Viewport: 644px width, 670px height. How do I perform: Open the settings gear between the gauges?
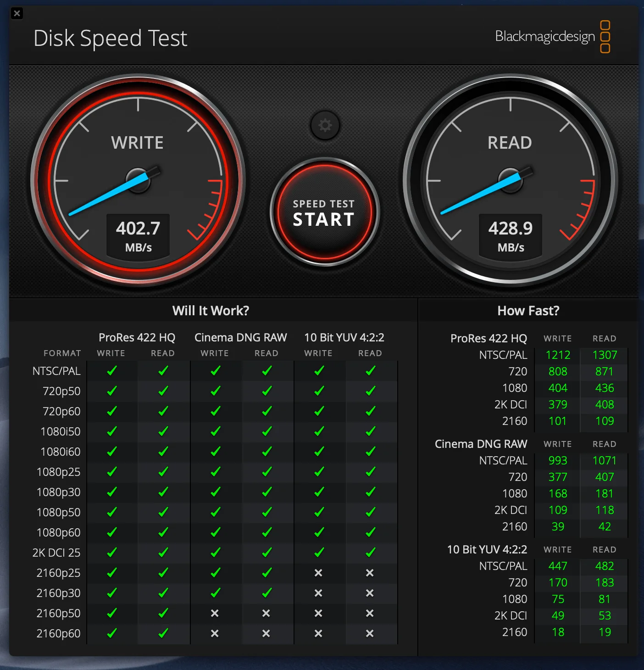coord(325,125)
